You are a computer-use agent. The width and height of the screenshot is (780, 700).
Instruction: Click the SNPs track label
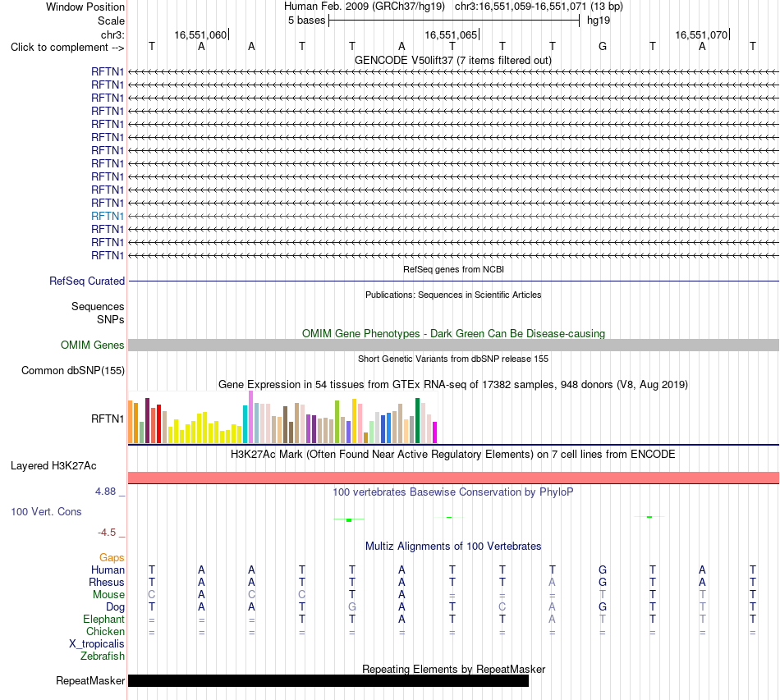(111, 319)
